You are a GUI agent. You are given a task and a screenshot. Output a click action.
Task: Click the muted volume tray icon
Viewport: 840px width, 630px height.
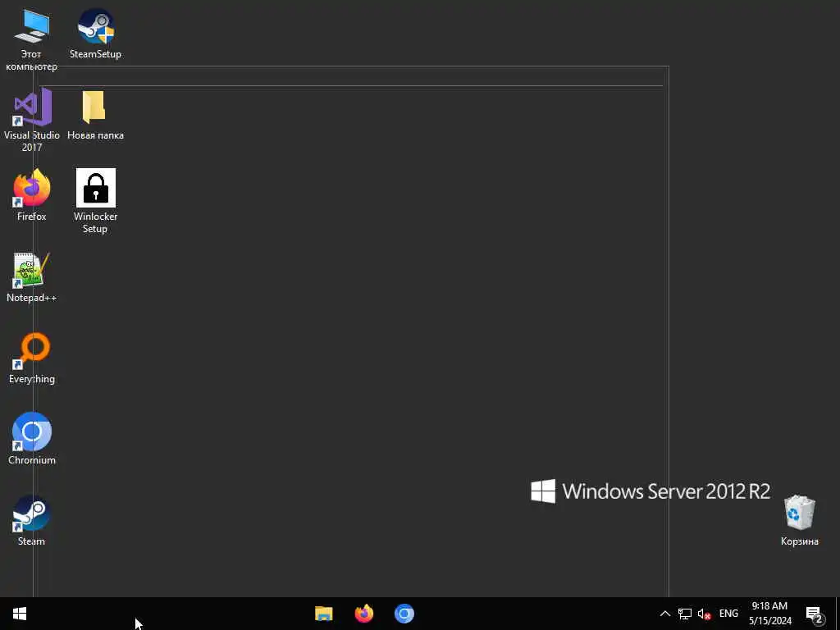pyautogui.click(x=704, y=614)
